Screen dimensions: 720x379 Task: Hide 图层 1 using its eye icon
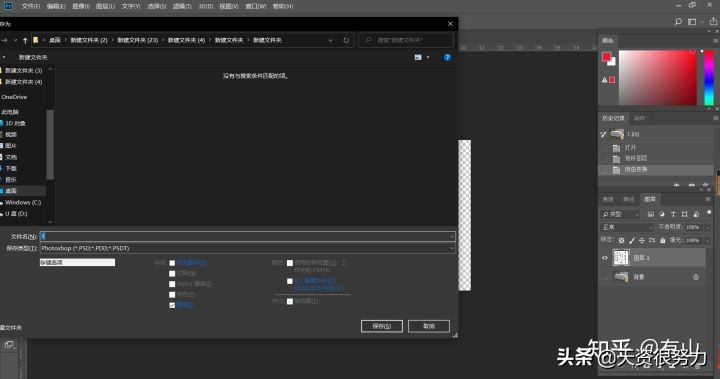tap(604, 258)
